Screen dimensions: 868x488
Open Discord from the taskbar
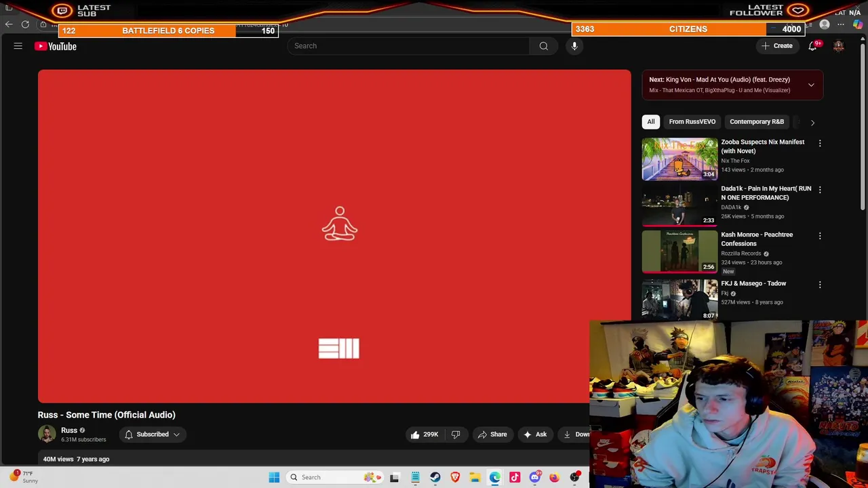534,477
